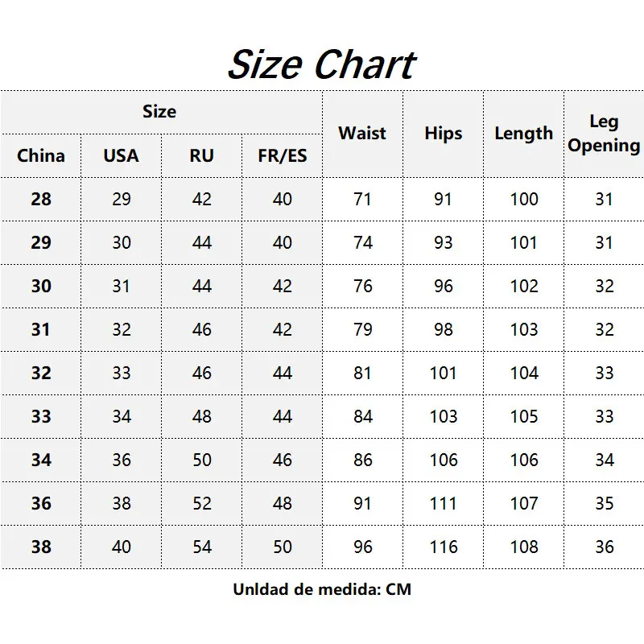Click waist value 86 cell
The image size is (644, 644).
click(363, 460)
